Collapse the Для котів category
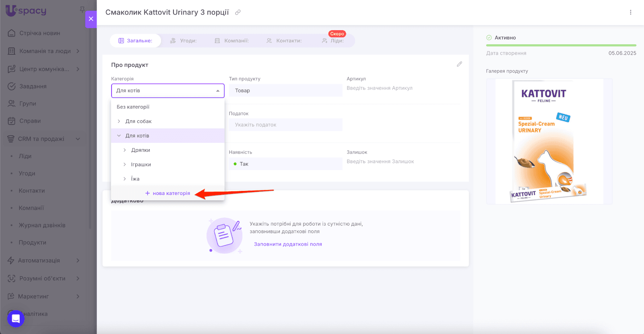Viewport: 644px width, 334px height. coord(119,136)
